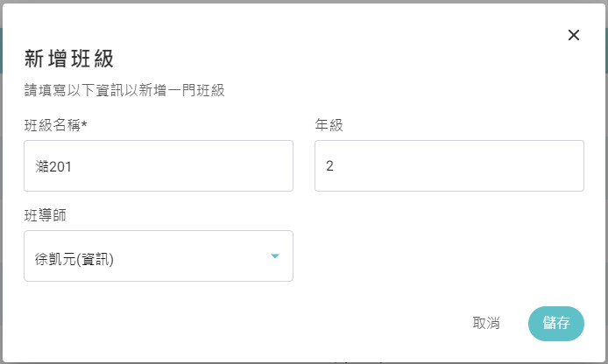Focus the 年級 input field
Viewport: 608px width, 364px height.
[x=449, y=165]
